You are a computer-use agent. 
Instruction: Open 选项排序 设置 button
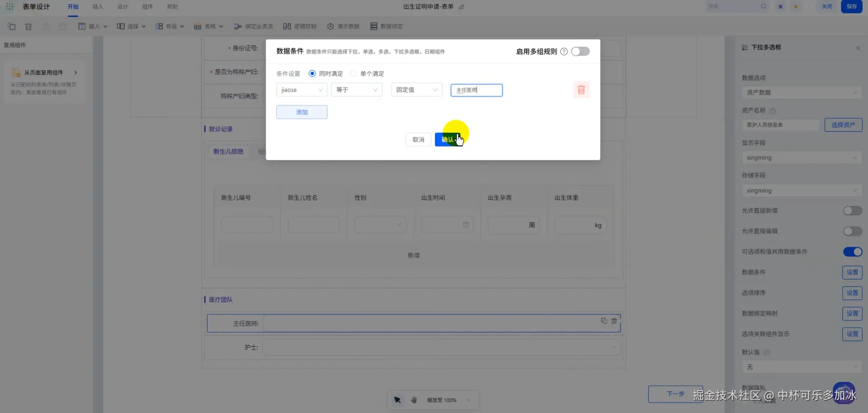tap(852, 293)
